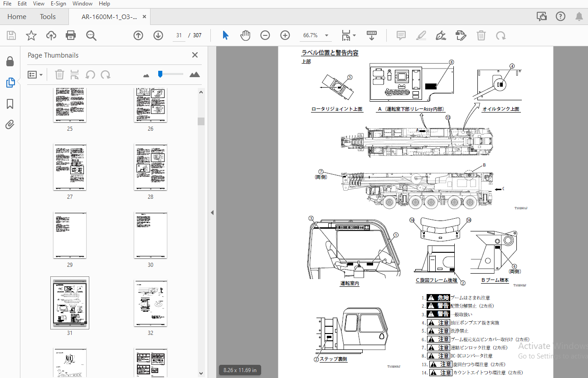Image resolution: width=588 pixels, height=378 pixels.
Task: Open the fit page scrolling options
Action: [x=348, y=35]
